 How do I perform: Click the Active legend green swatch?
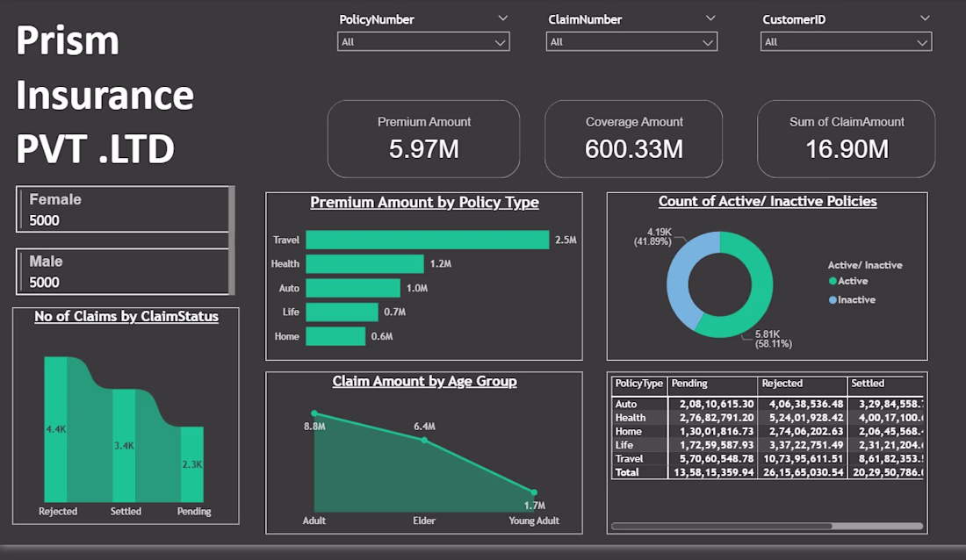pos(833,281)
